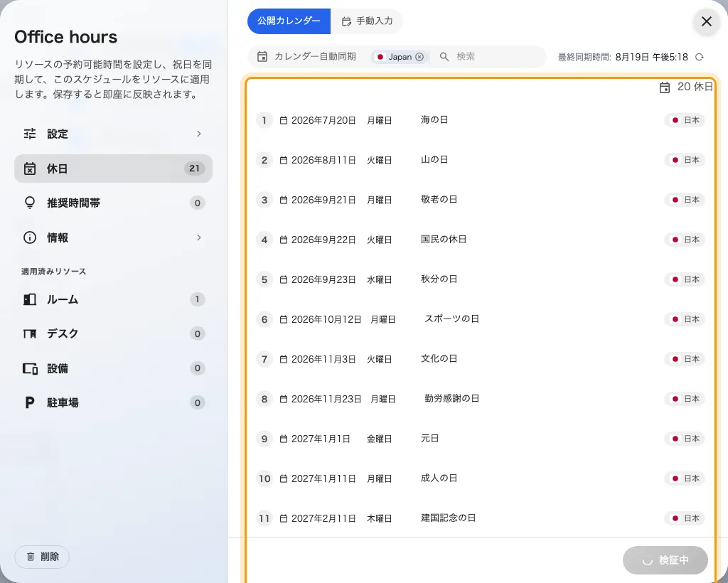Click 日本 tag on 海の日 row
The height and width of the screenshot is (583, 728).
click(685, 120)
